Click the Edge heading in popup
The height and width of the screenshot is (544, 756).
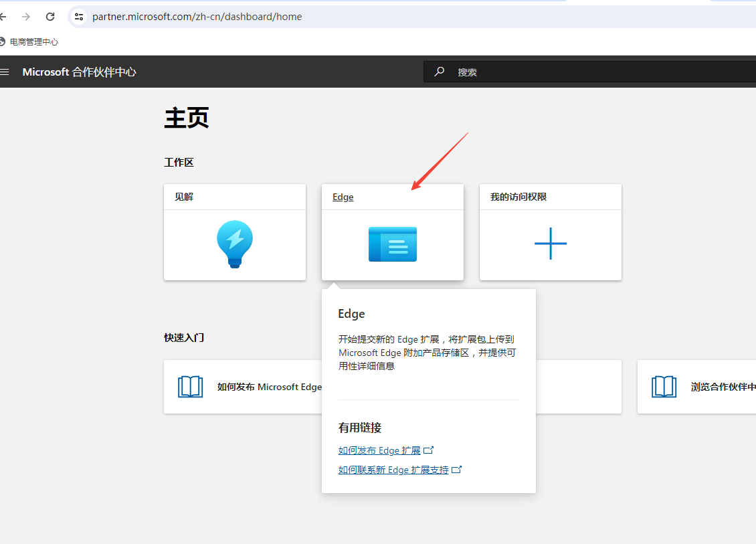[351, 314]
